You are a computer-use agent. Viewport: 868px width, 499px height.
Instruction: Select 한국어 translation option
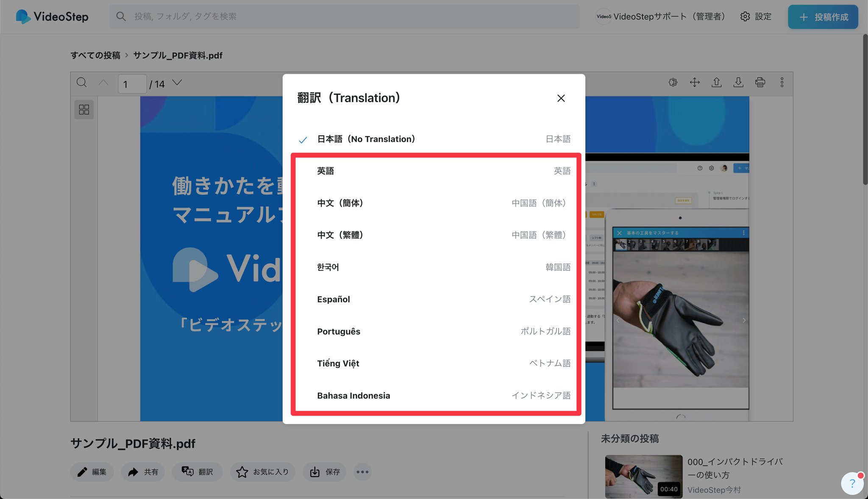click(x=434, y=267)
